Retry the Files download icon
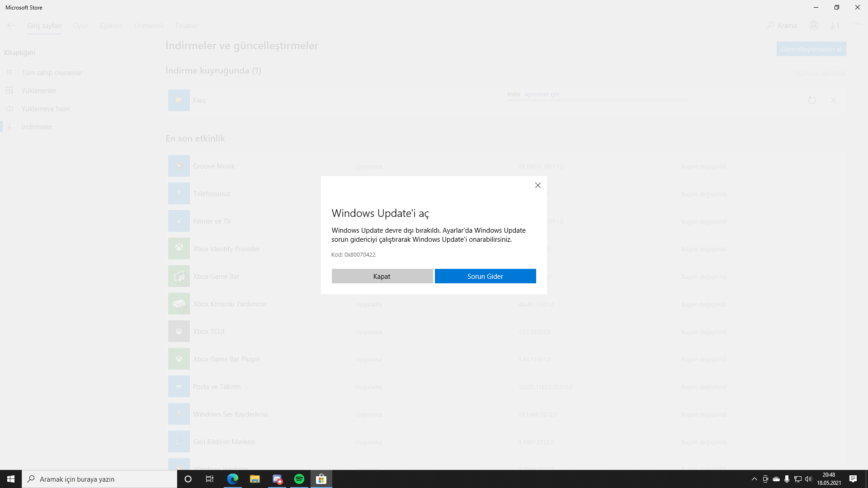The width and height of the screenshot is (868, 488). point(811,100)
